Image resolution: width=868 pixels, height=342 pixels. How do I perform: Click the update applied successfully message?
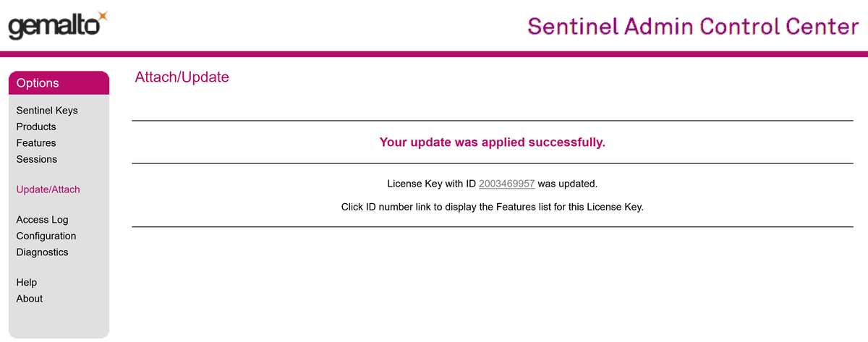492,142
